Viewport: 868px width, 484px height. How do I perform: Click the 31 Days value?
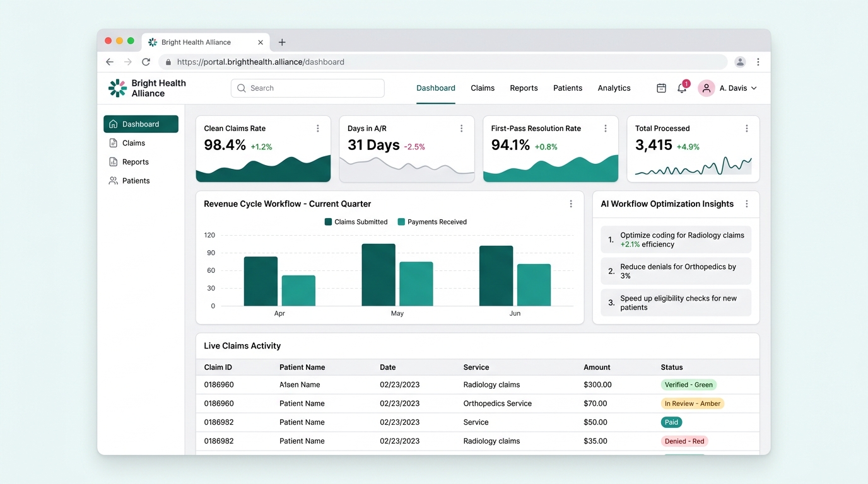click(373, 145)
